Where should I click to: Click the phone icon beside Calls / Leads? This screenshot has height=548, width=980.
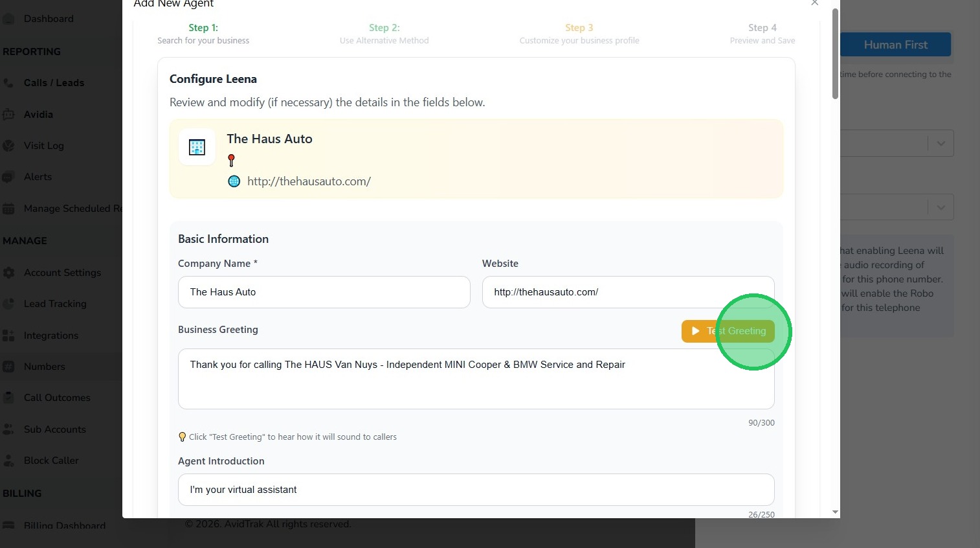pyautogui.click(x=8, y=83)
